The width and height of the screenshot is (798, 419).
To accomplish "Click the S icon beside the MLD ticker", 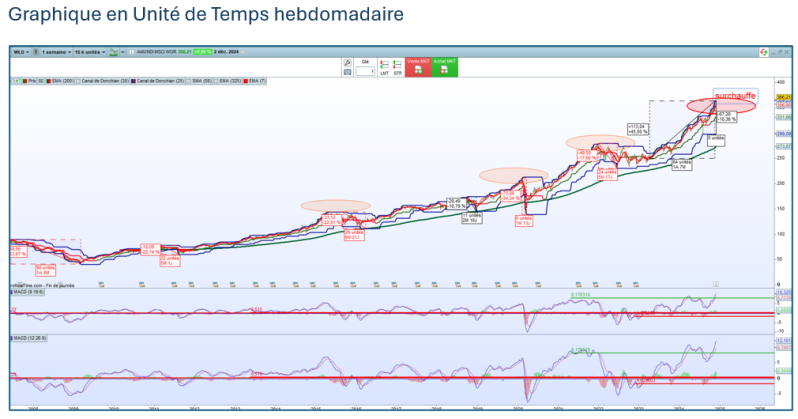I will tap(36, 52).
